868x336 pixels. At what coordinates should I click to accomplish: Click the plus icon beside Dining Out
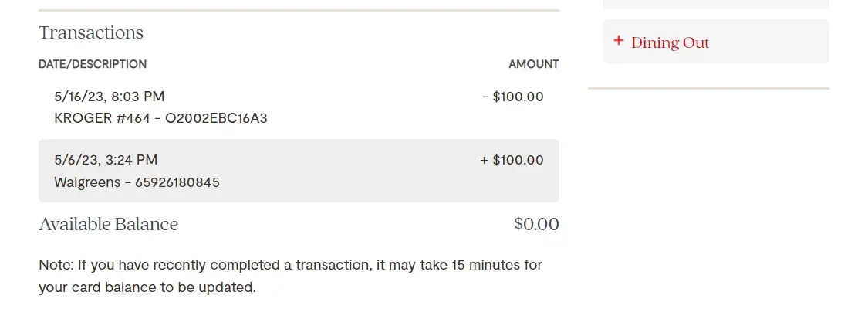(618, 41)
